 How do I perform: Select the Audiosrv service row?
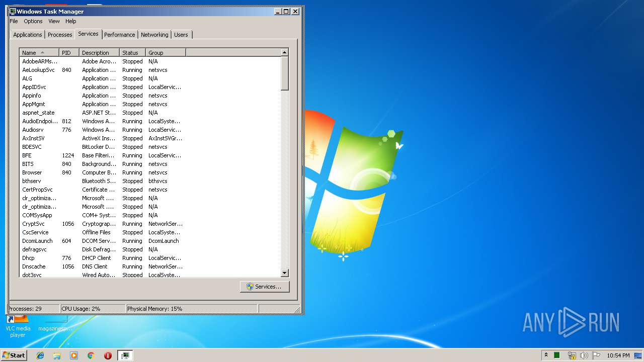pos(150,130)
